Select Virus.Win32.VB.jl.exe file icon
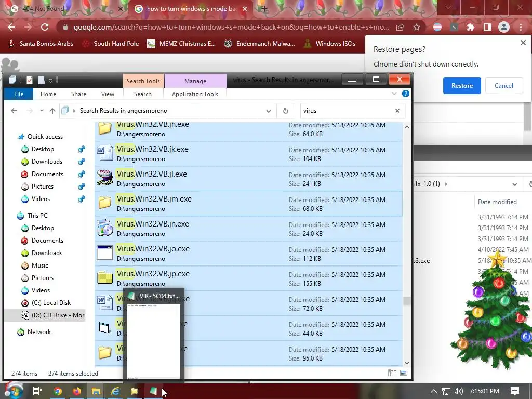The height and width of the screenshot is (399, 532). (x=105, y=179)
